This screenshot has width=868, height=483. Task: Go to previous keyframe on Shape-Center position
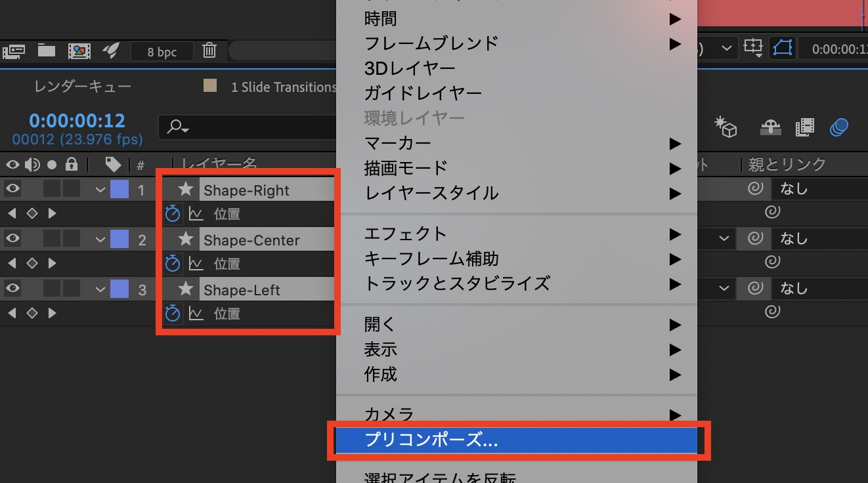coord(12,263)
